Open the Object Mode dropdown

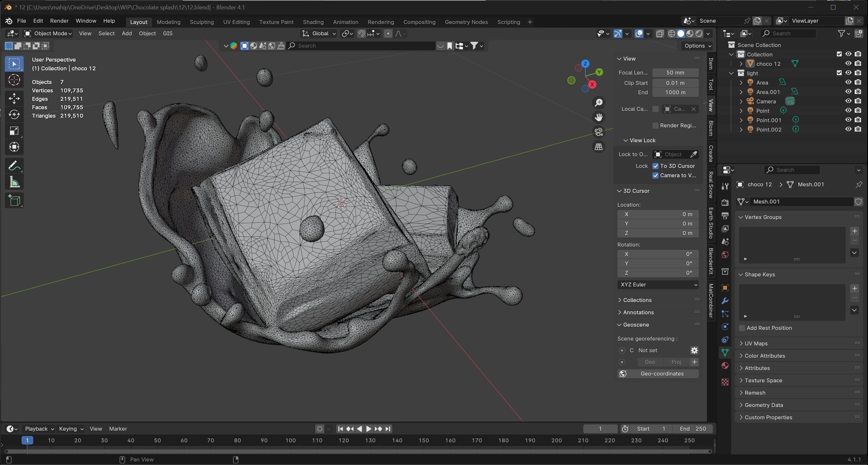48,33
